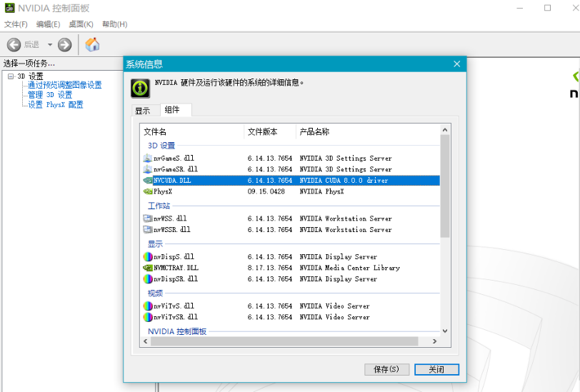Click the NVIDIA 控制面板 group header
This screenshot has height=392, width=580.
click(177, 331)
